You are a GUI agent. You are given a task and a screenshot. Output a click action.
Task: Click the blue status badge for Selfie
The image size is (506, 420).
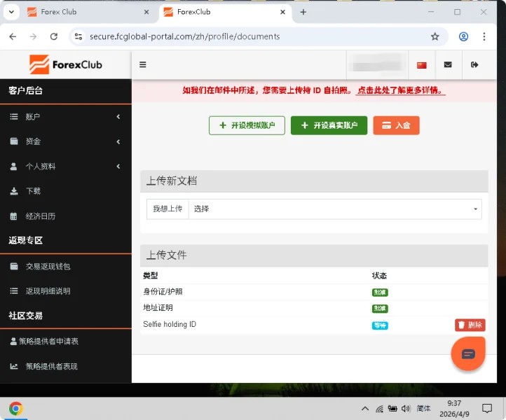click(x=380, y=325)
